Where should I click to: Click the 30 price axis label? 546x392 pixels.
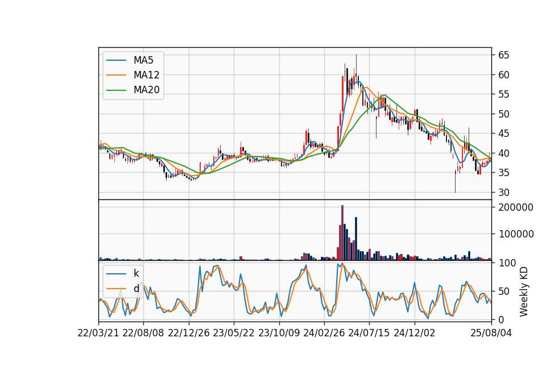[503, 193]
